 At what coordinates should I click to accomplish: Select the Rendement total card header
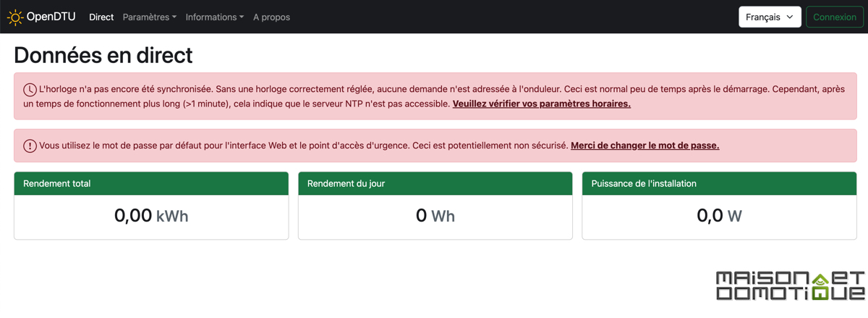click(x=151, y=183)
